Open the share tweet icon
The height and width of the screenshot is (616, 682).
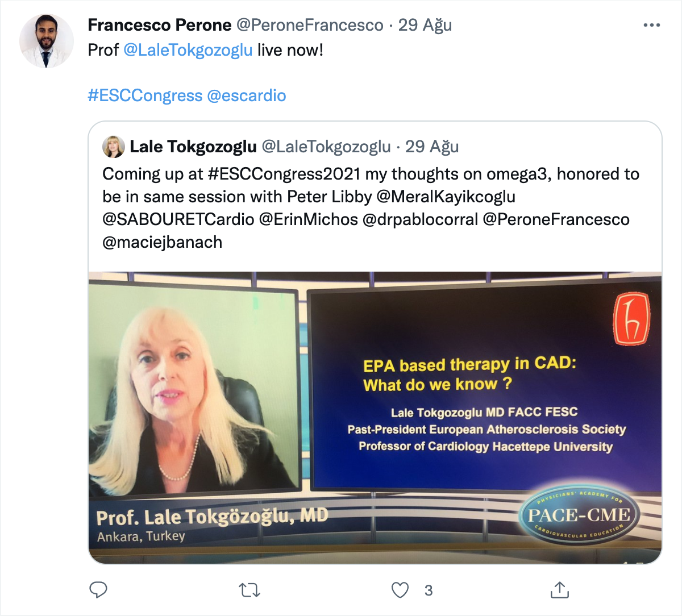(559, 590)
